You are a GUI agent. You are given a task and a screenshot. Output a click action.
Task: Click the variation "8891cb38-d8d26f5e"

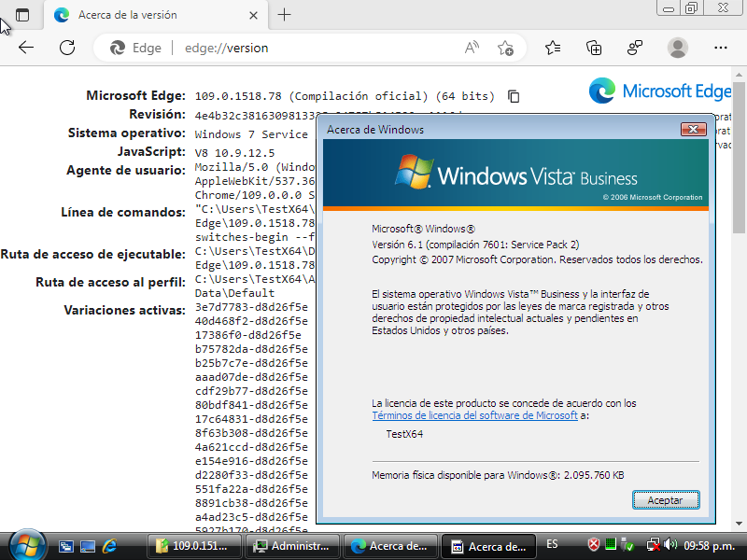coord(251,503)
